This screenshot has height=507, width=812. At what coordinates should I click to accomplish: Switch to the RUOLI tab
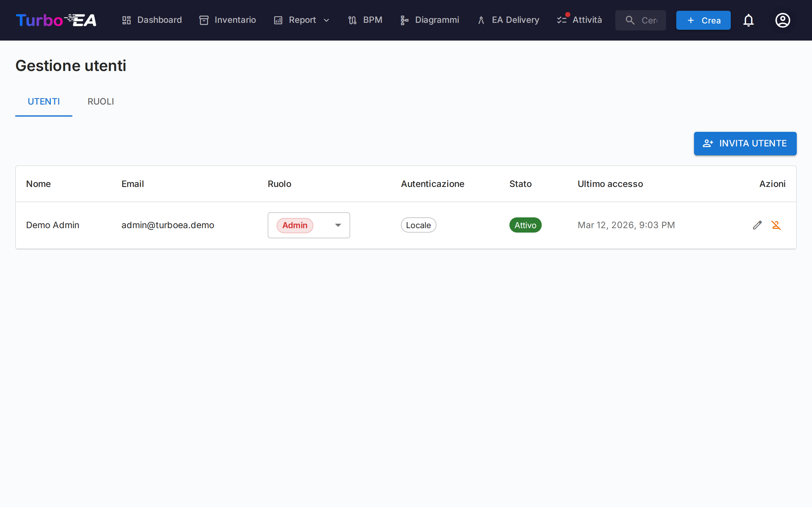click(x=101, y=101)
